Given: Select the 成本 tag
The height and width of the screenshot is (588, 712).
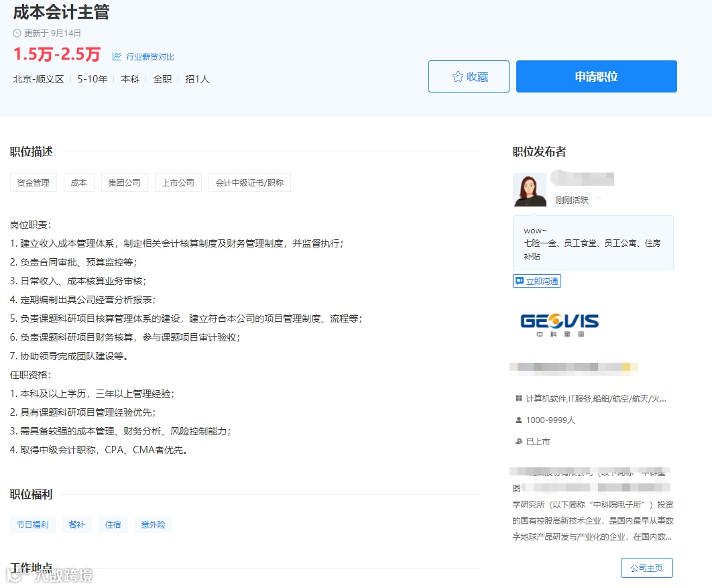Looking at the screenshot, I should (79, 182).
